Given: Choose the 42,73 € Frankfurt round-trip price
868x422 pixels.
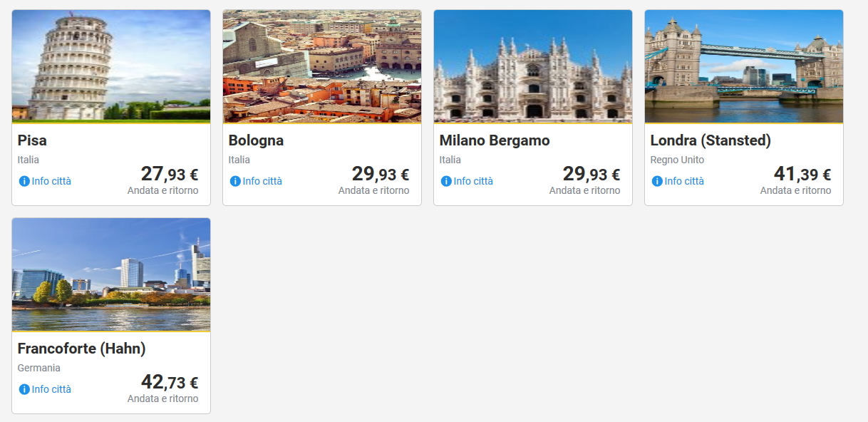Looking at the screenshot, I should pyautogui.click(x=170, y=382).
